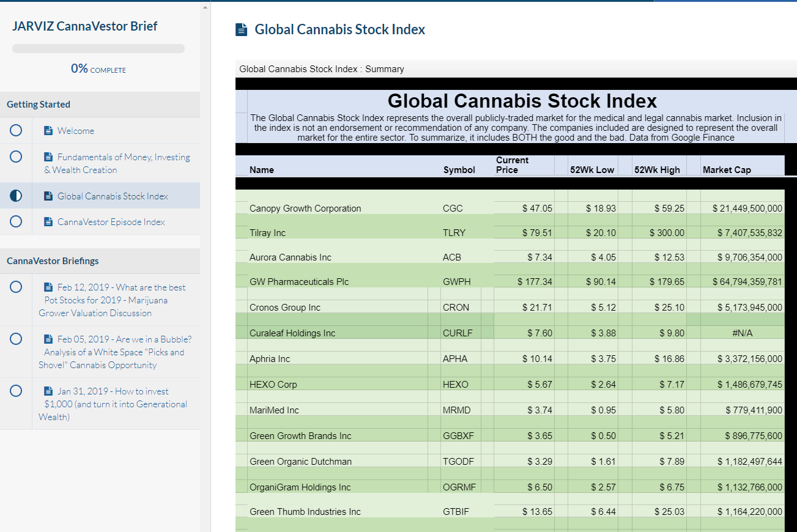Click the 52Wk High column header

click(x=658, y=170)
